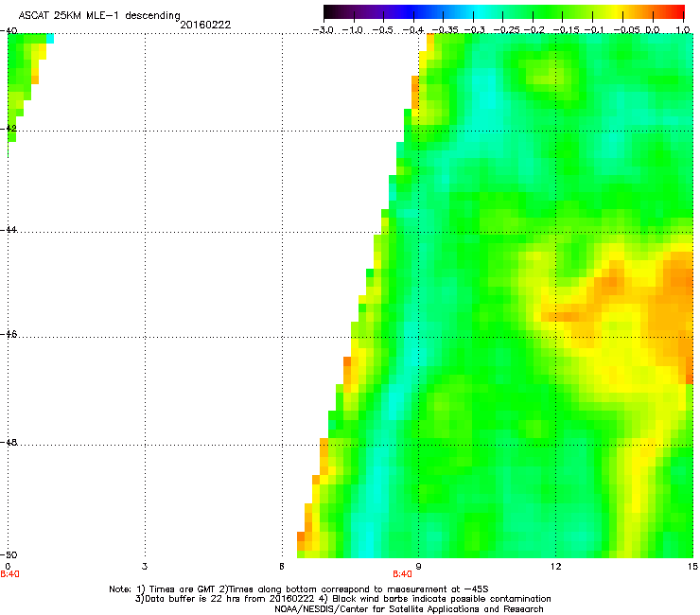This screenshot has width=700, height=615.
Task: Click the -0.1 colorbar label
Action: pos(594,30)
